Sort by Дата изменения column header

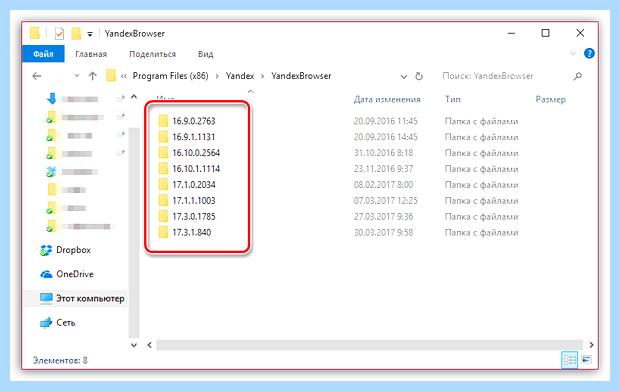(387, 100)
